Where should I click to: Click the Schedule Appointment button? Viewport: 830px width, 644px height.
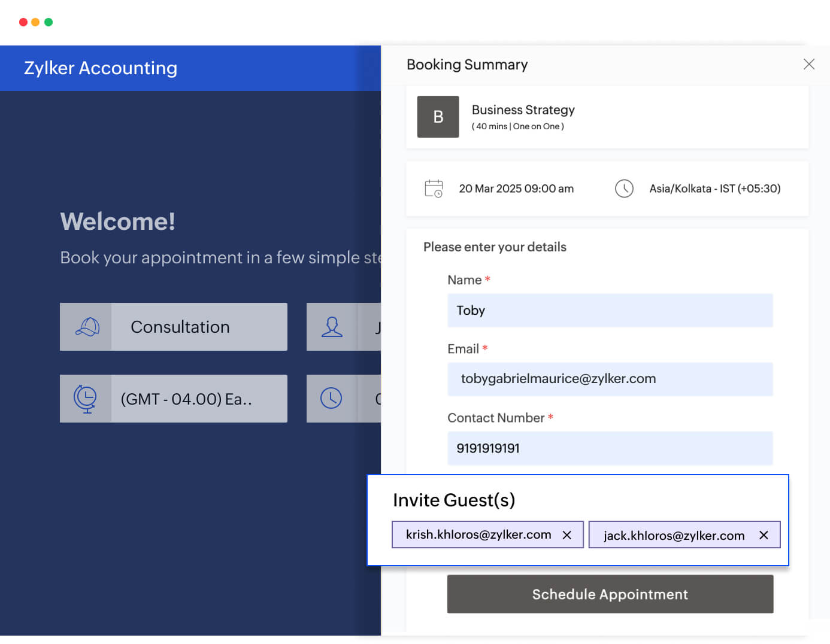point(610,594)
